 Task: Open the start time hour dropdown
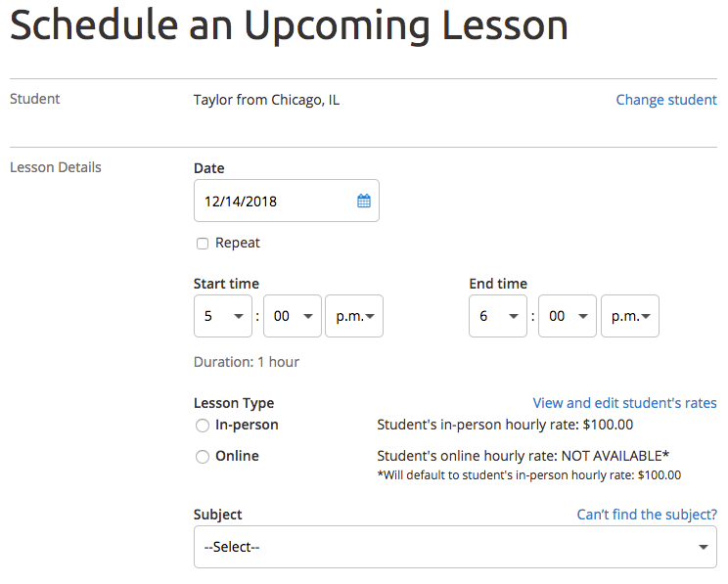click(x=223, y=316)
